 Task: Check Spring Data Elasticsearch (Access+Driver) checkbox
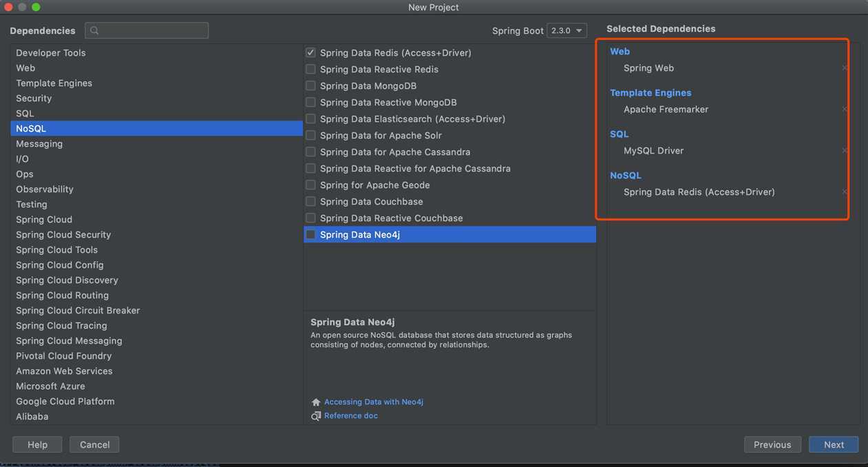point(310,118)
